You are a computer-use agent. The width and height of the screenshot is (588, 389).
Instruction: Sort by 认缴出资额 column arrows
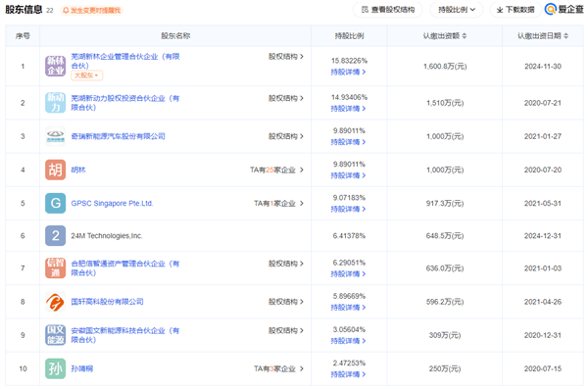(465, 35)
